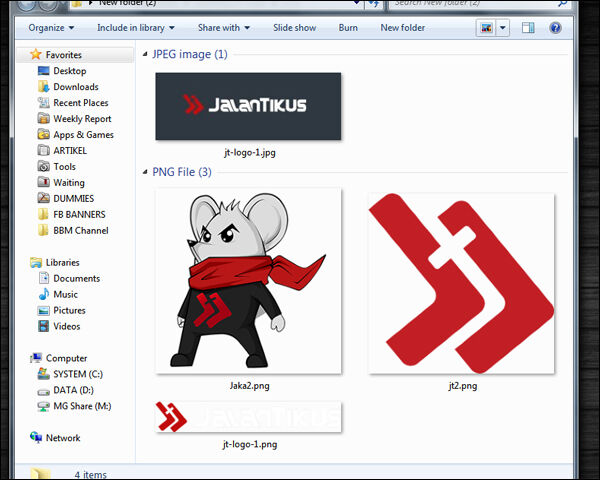This screenshot has height=480, width=600.
Task: Click the Network icon in sidebar
Action: (x=36, y=438)
